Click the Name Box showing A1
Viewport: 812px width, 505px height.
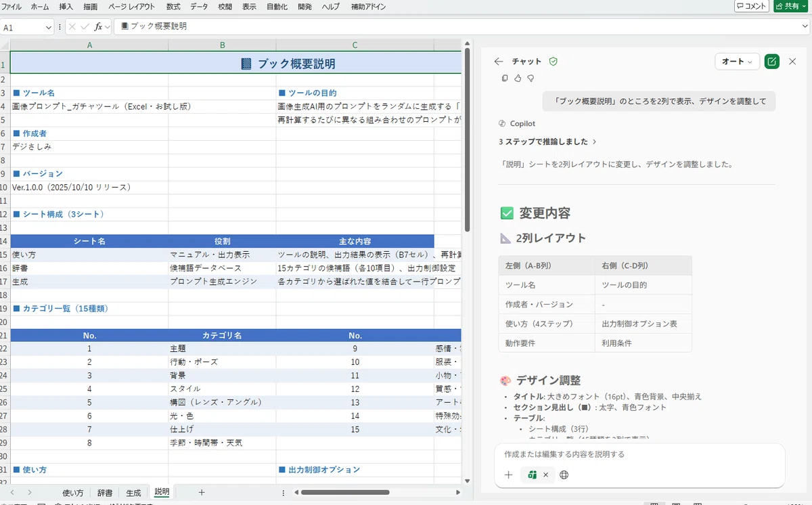tap(22, 27)
